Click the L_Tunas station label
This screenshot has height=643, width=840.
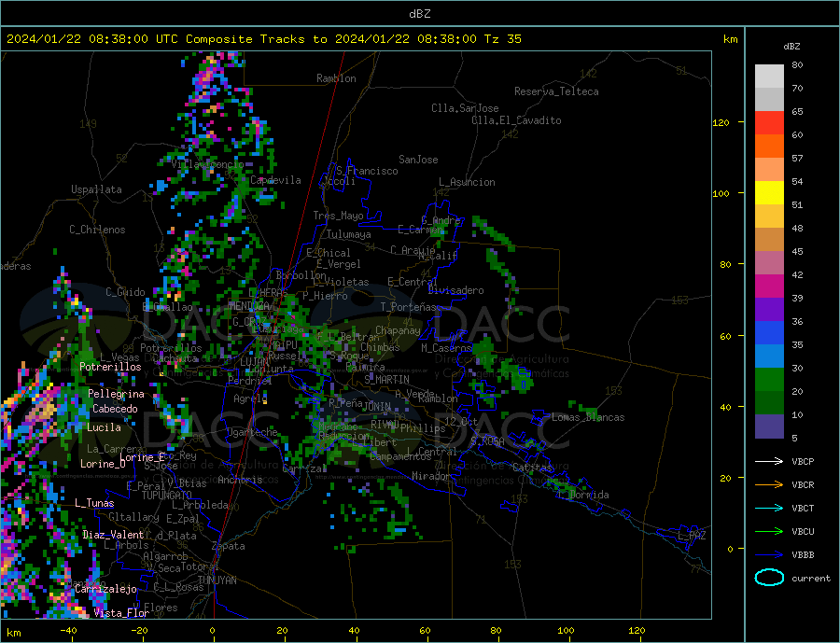[94, 503]
